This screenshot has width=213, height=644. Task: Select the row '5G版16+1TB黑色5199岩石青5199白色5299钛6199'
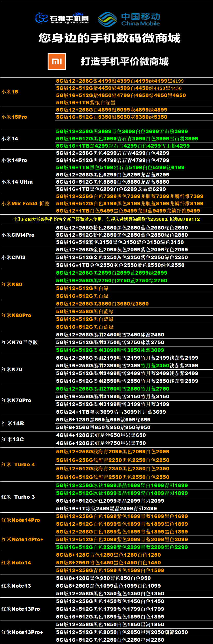(x=134, y=167)
